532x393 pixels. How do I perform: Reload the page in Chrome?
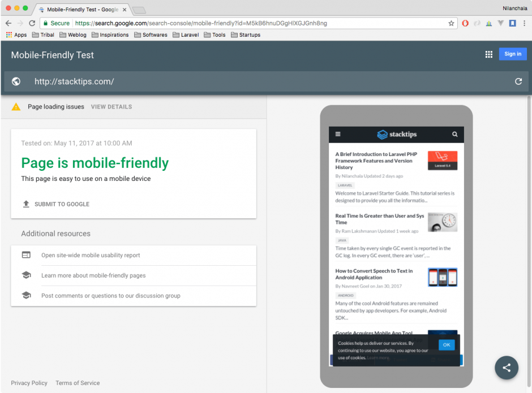click(32, 23)
